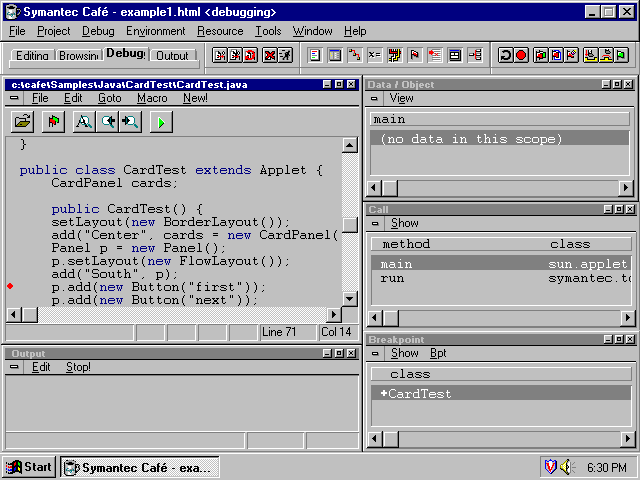
Task: Click the find-next magnifier icon with right arrow
Action: pos(130,122)
